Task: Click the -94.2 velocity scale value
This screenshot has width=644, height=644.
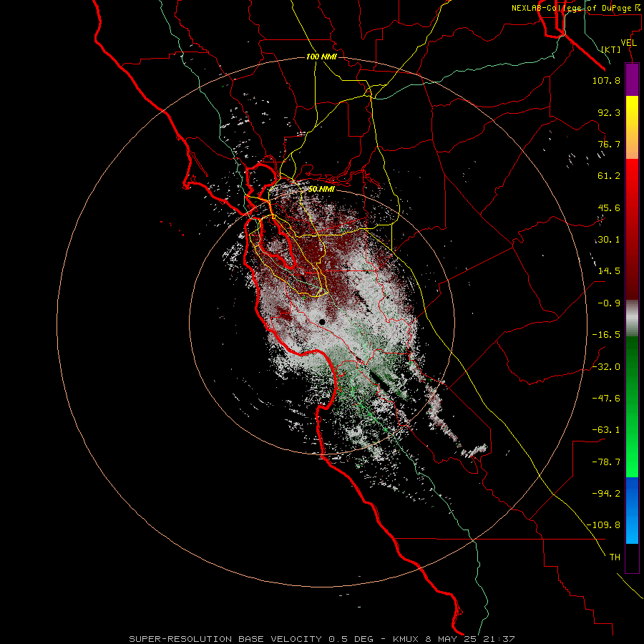Action: click(x=606, y=494)
